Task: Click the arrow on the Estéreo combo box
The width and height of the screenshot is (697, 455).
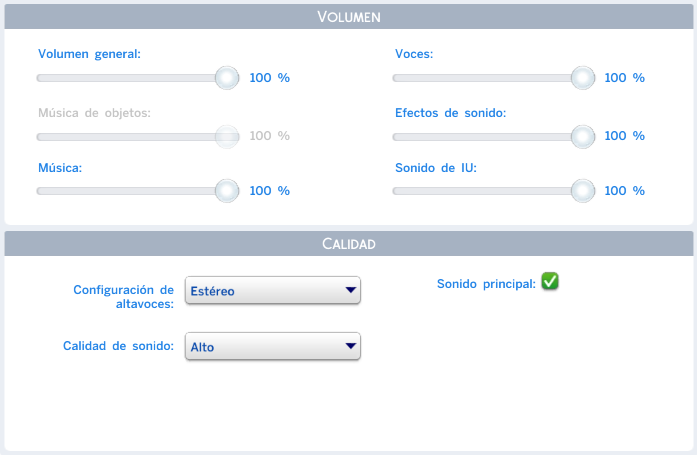Action: (x=350, y=291)
